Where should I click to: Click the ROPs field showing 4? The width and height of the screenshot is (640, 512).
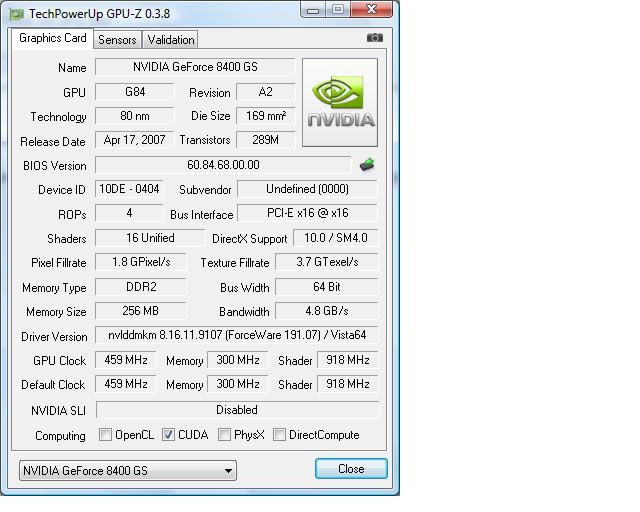coord(129,213)
